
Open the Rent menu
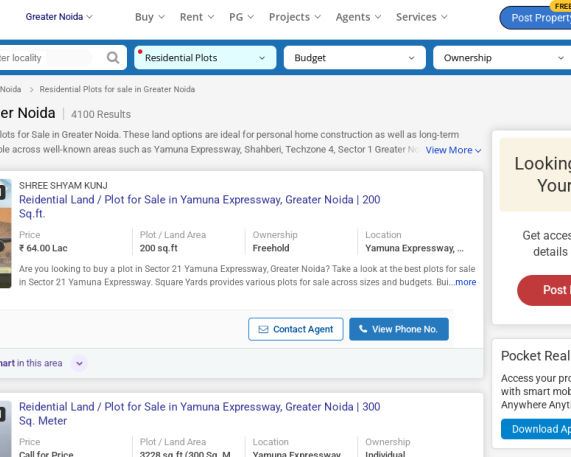click(x=197, y=17)
